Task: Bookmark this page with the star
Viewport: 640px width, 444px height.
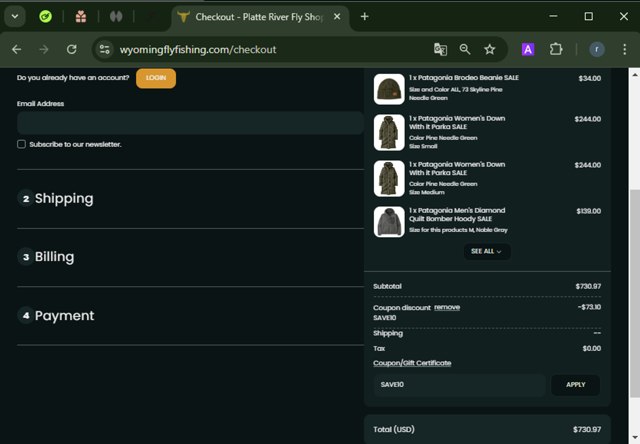Action: (x=490, y=50)
